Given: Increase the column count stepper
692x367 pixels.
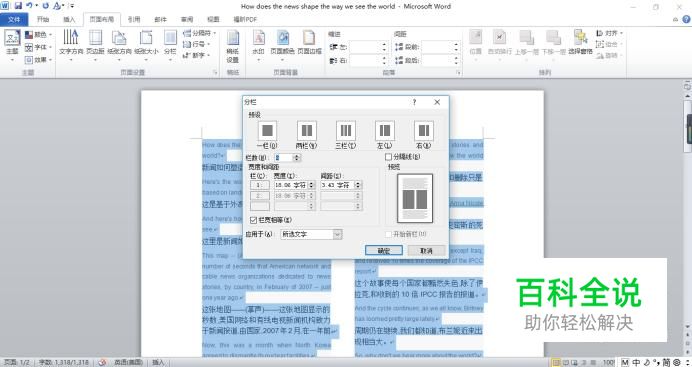Looking at the screenshot, I should 297,156.
